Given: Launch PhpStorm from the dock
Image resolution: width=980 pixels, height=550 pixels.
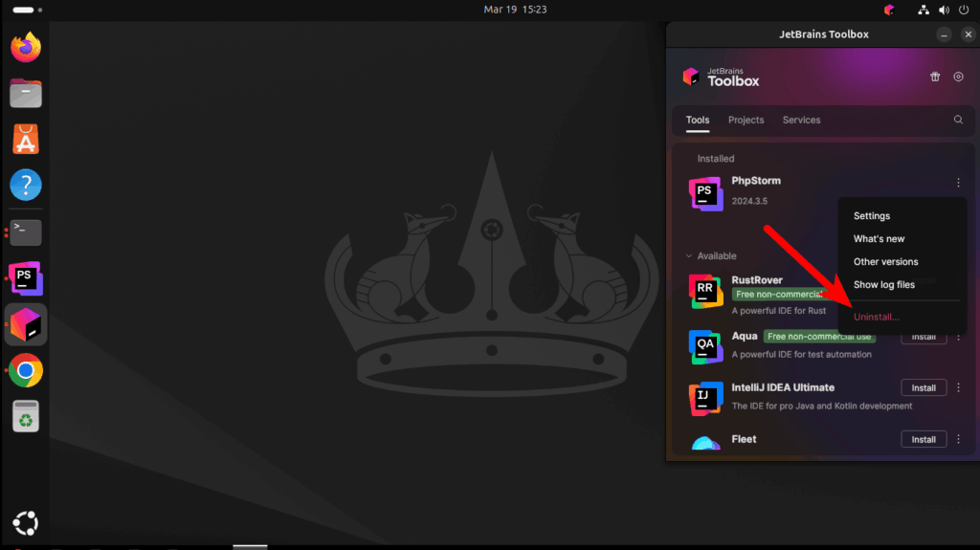Looking at the screenshot, I should (26, 278).
